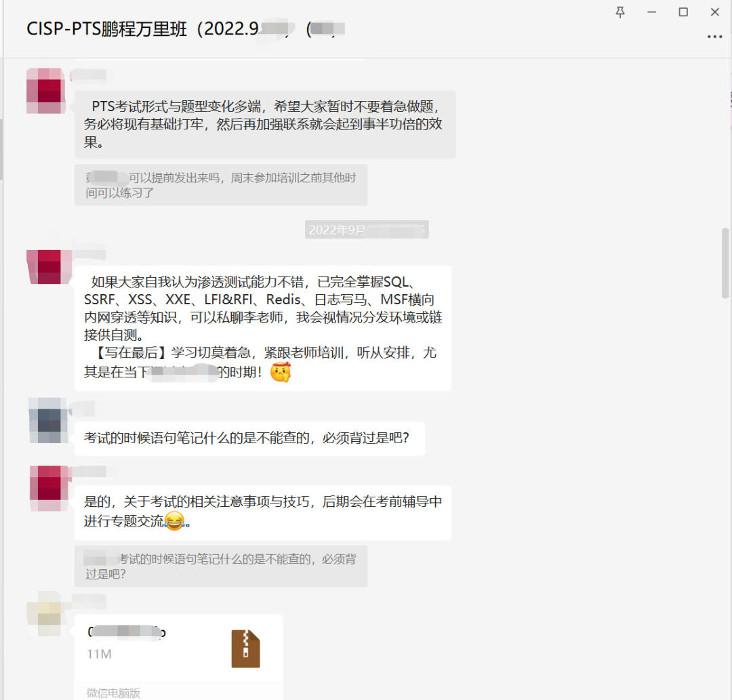This screenshot has width=732, height=700.
Task: Select the message 考试的时候语句笔记什么的是不能查的
Action: pyautogui.click(x=249, y=438)
